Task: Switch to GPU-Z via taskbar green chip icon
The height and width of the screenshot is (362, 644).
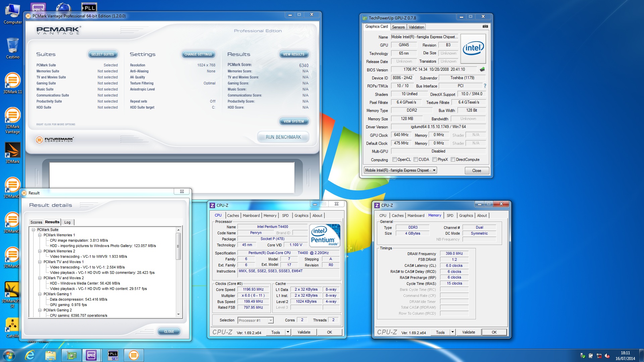Action: tap(72, 355)
